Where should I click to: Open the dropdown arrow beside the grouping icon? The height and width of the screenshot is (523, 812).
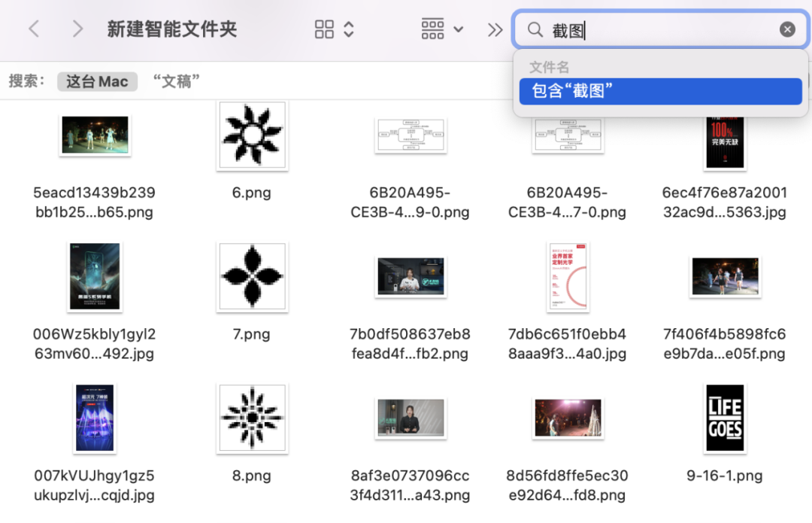click(x=458, y=29)
